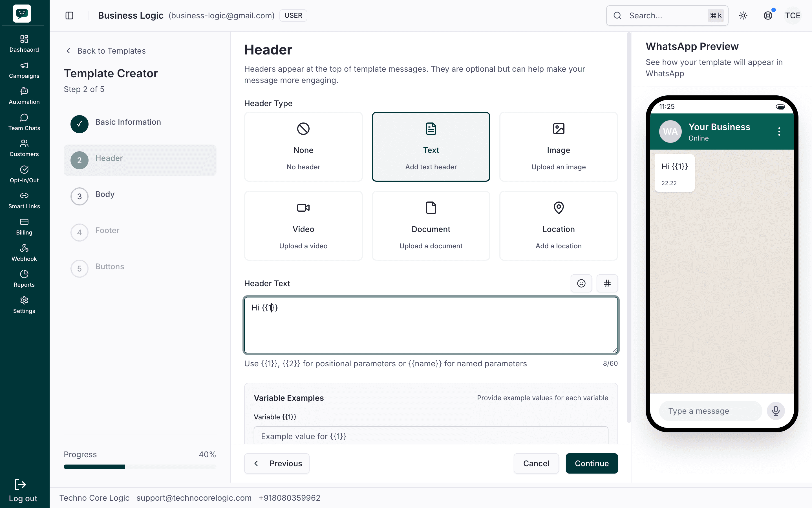This screenshot has width=812, height=508.
Task: Click the Cancel button
Action: click(536, 463)
